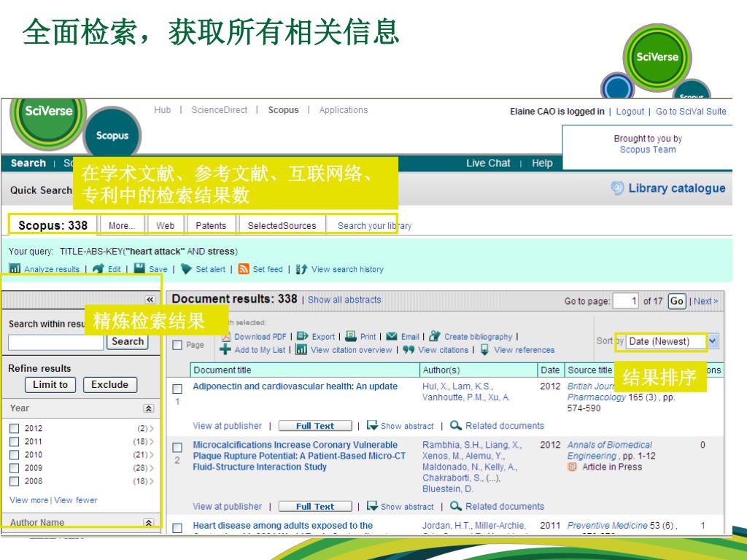Image resolution: width=747 pixels, height=560 pixels.
Task: Open the Help menu item
Action: [x=542, y=163]
